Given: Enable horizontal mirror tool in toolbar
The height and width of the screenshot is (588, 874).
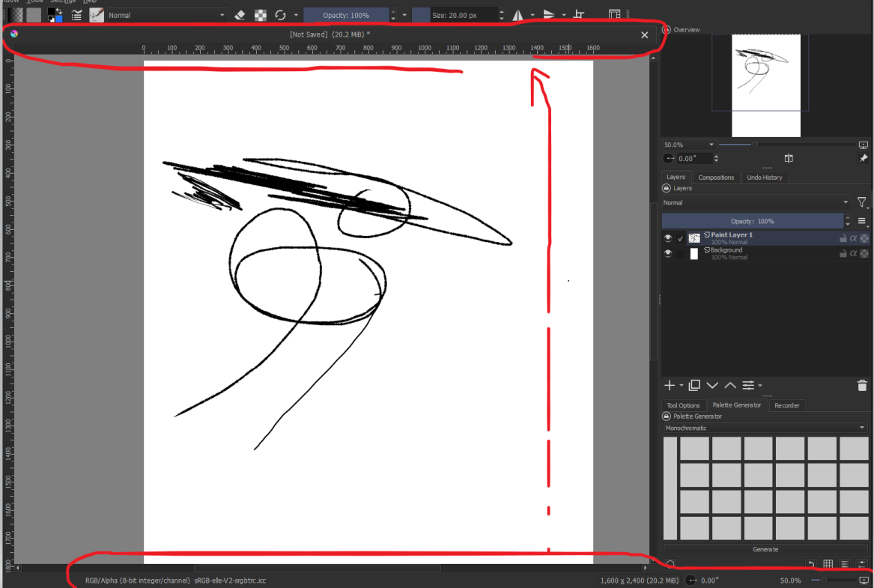Looking at the screenshot, I should [x=518, y=15].
